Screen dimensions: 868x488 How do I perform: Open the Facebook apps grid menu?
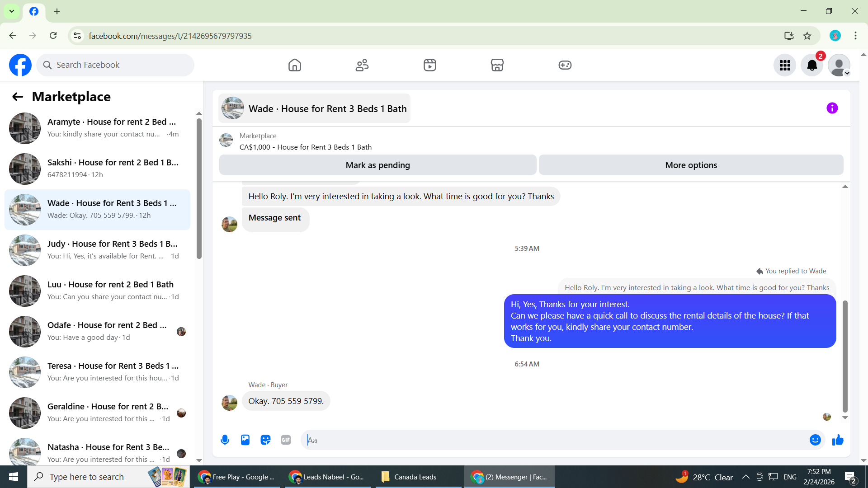785,66
